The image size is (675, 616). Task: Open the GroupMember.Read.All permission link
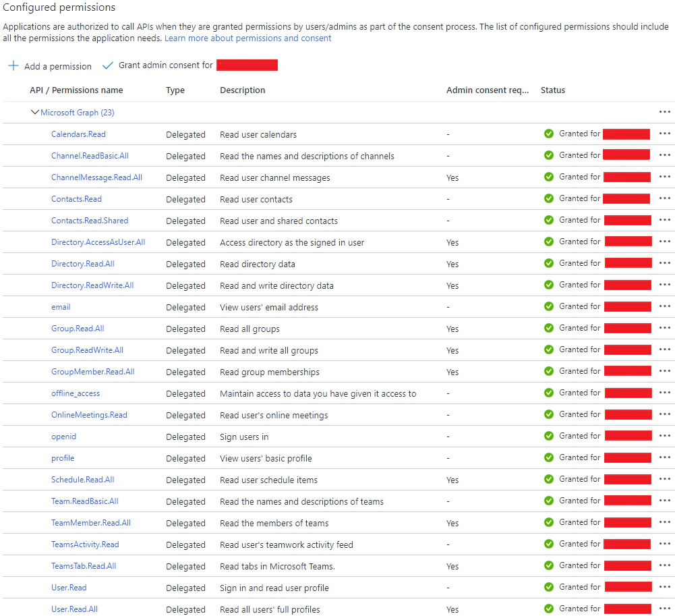point(92,371)
